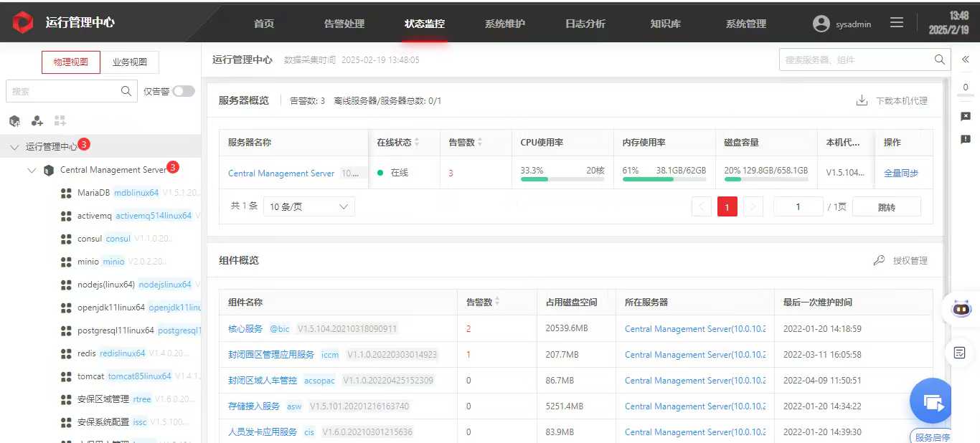Image resolution: width=980 pixels, height=443 pixels.
Task: Click the add component icon
Action: tap(37, 121)
